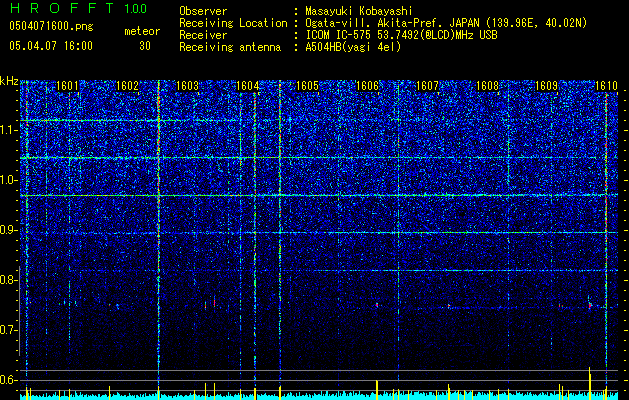Click the HROFFT 1.0.0 title text

point(78,8)
